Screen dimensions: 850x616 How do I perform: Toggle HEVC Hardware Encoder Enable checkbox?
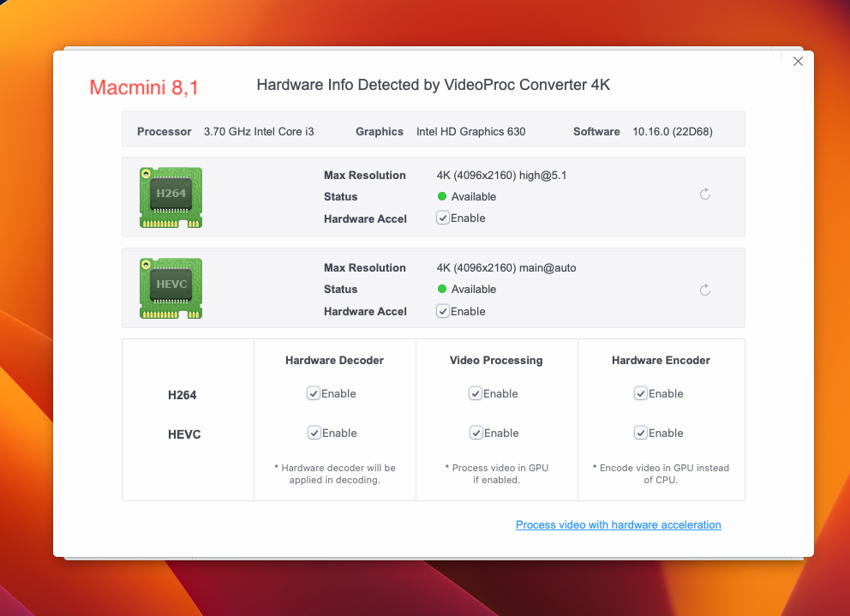pos(641,433)
